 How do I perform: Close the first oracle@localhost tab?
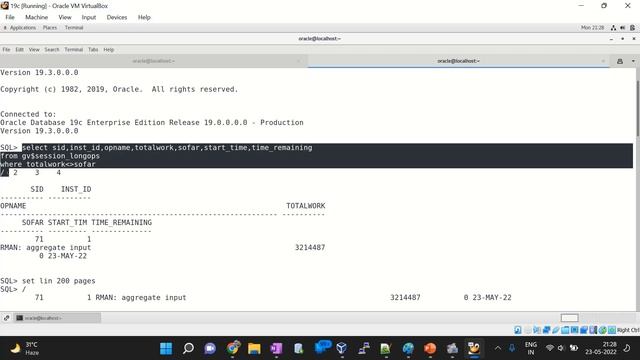click(298, 61)
